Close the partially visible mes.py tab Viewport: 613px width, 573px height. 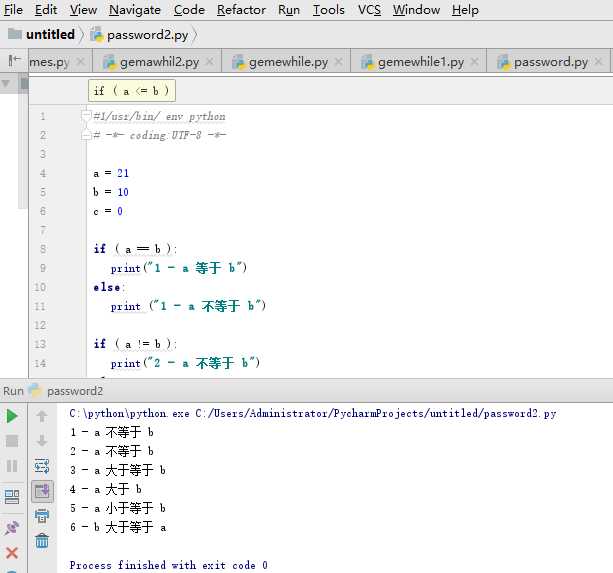click(81, 61)
